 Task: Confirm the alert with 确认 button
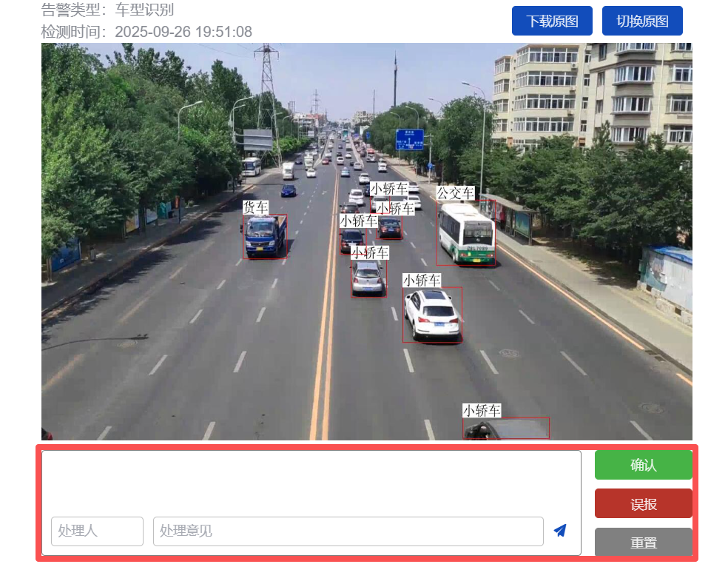pyautogui.click(x=643, y=465)
